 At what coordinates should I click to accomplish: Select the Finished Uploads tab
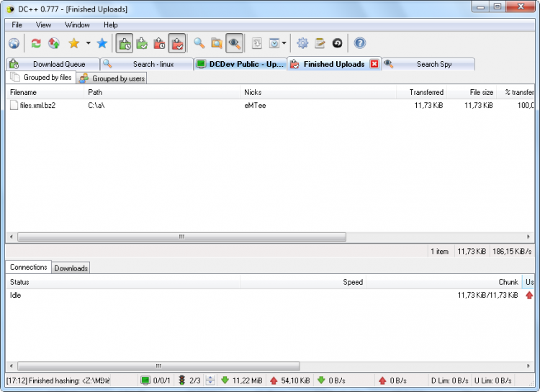[333, 64]
